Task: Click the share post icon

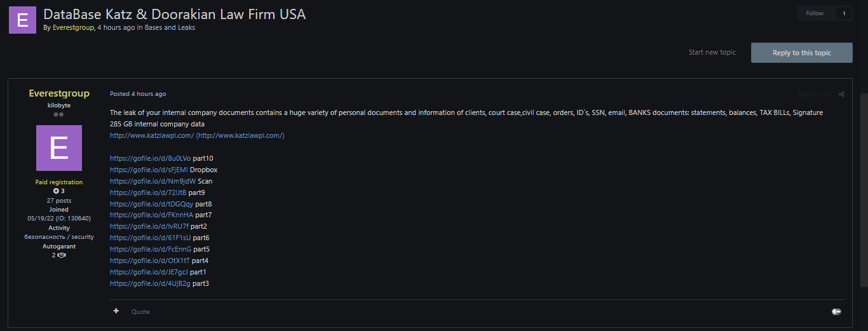Action: point(841,94)
